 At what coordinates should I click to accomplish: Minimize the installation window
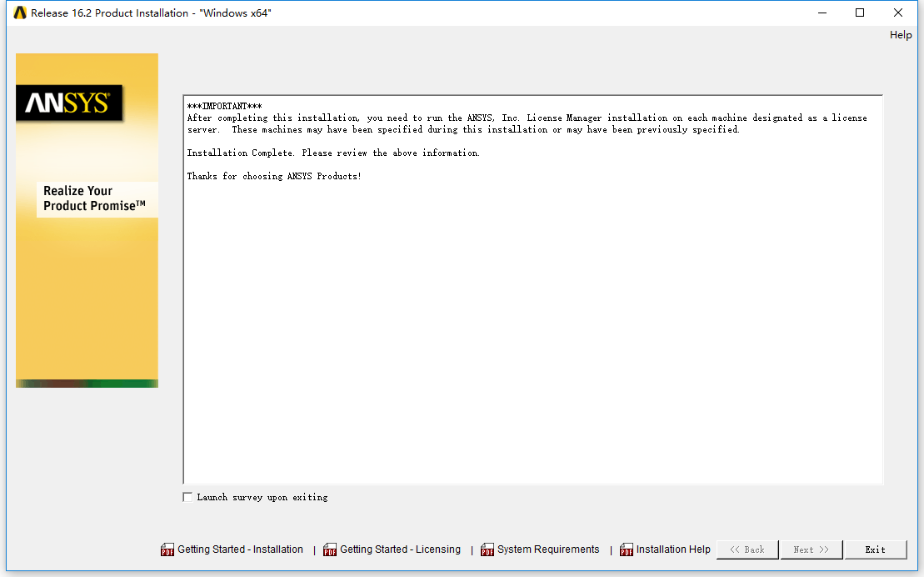pyautogui.click(x=822, y=13)
